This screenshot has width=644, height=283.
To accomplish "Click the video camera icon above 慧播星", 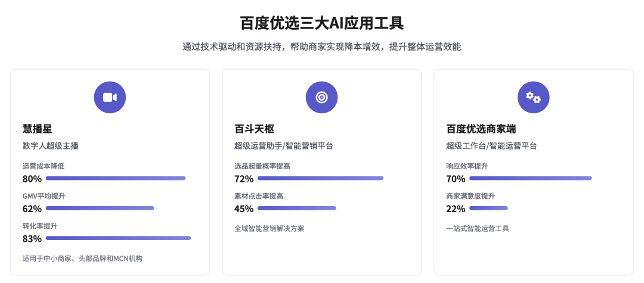I will tap(110, 97).
